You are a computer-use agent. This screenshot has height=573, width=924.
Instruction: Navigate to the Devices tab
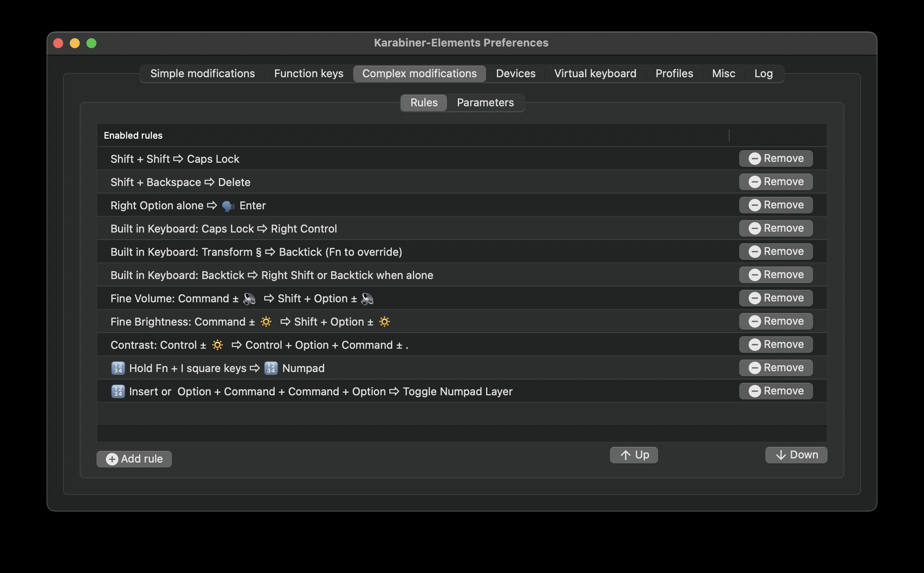(516, 73)
